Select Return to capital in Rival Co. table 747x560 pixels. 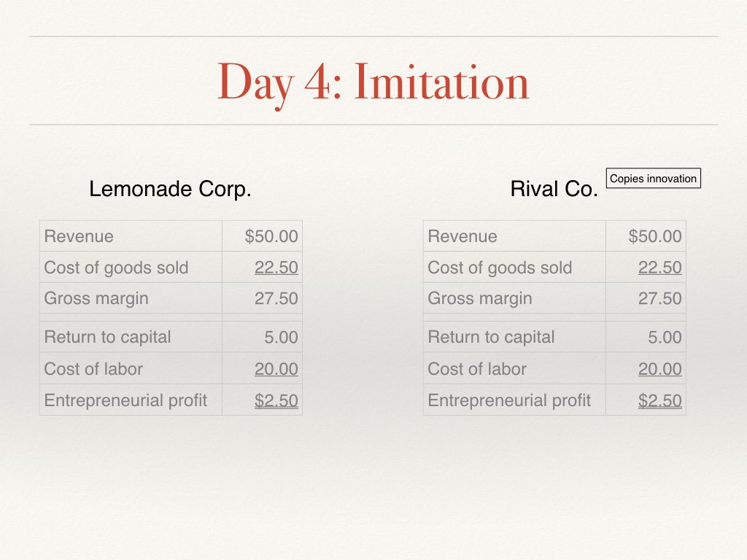(x=491, y=338)
